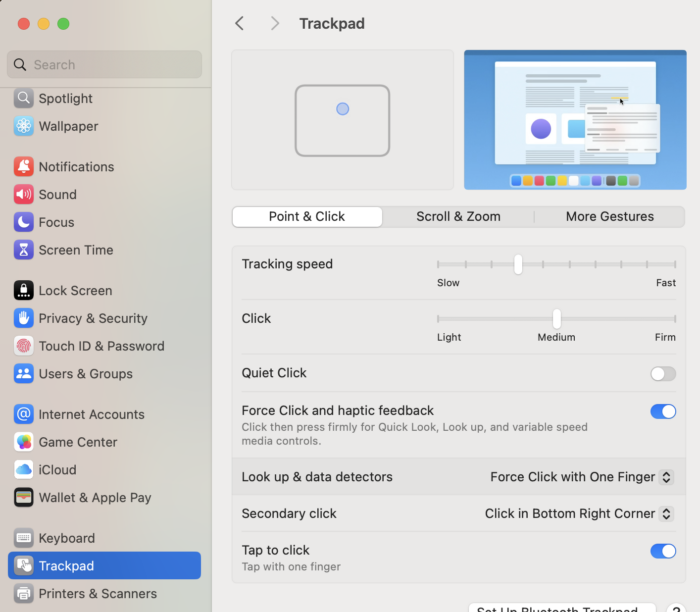Open the More Gestures tab
The image size is (700, 612).
(x=609, y=217)
